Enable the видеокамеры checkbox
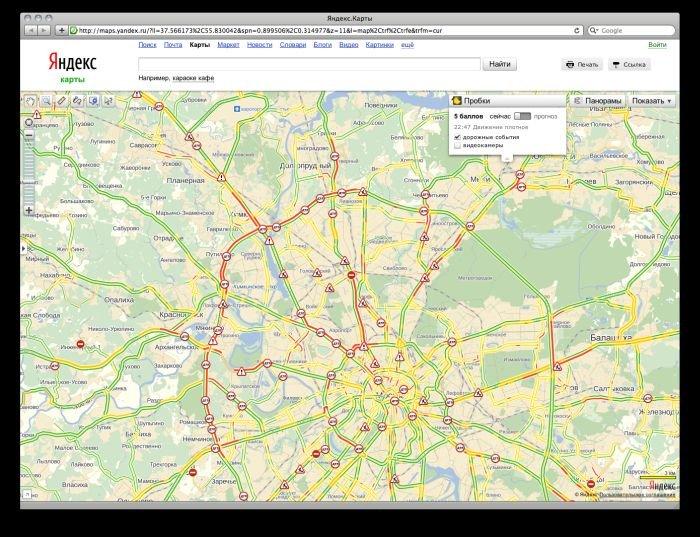The height and width of the screenshot is (537, 700). (458, 146)
